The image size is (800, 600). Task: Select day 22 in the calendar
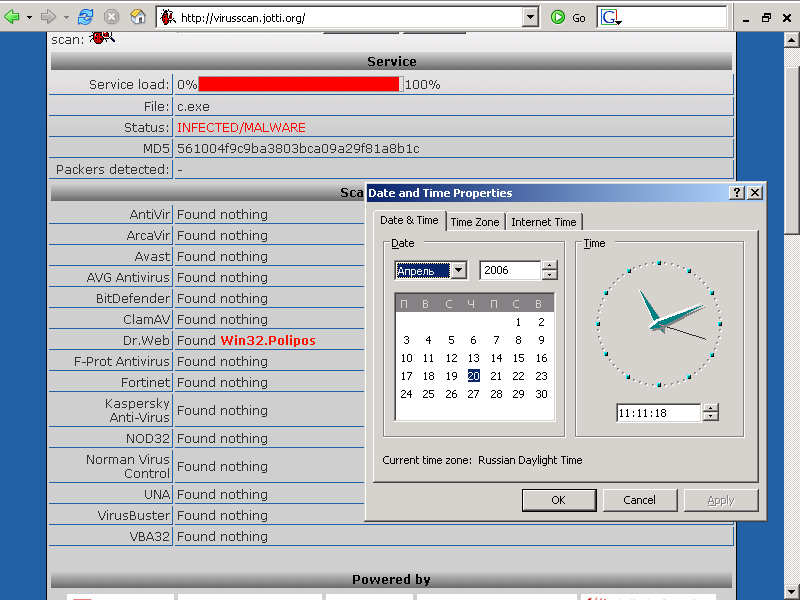pyautogui.click(x=518, y=376)
